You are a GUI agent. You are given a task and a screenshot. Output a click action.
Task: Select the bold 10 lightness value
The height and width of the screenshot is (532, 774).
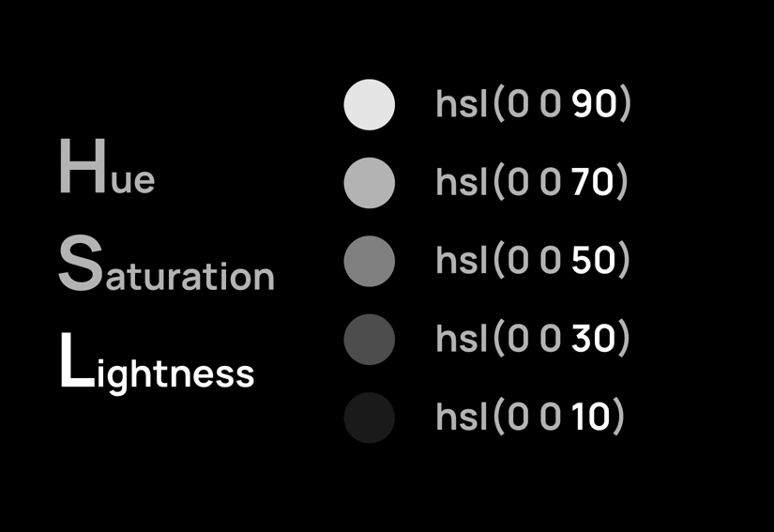pos(590,418)
